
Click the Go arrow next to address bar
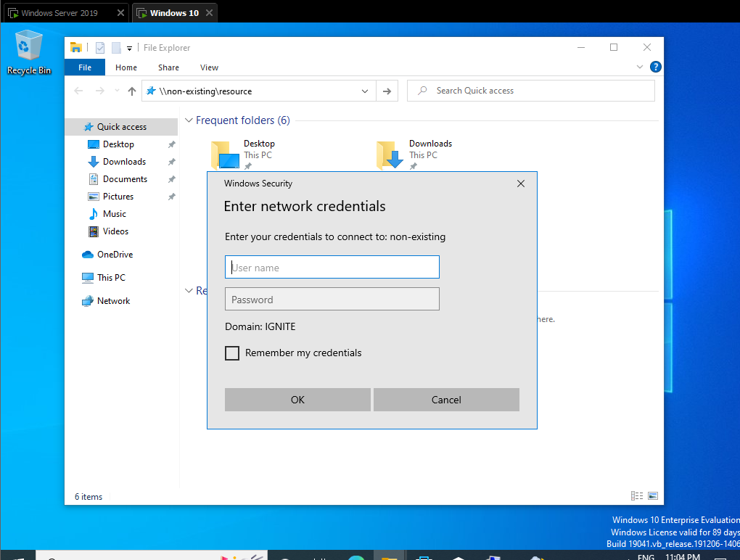point(387,91)
